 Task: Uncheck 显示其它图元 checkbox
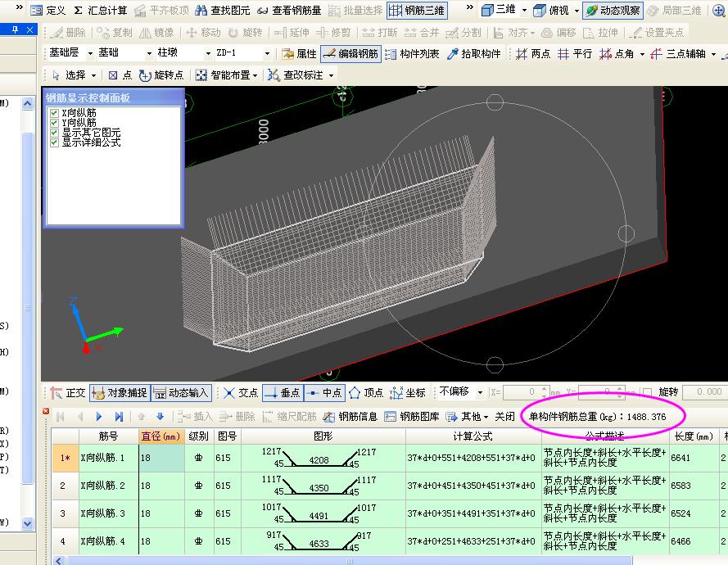(x=54, y=133)
